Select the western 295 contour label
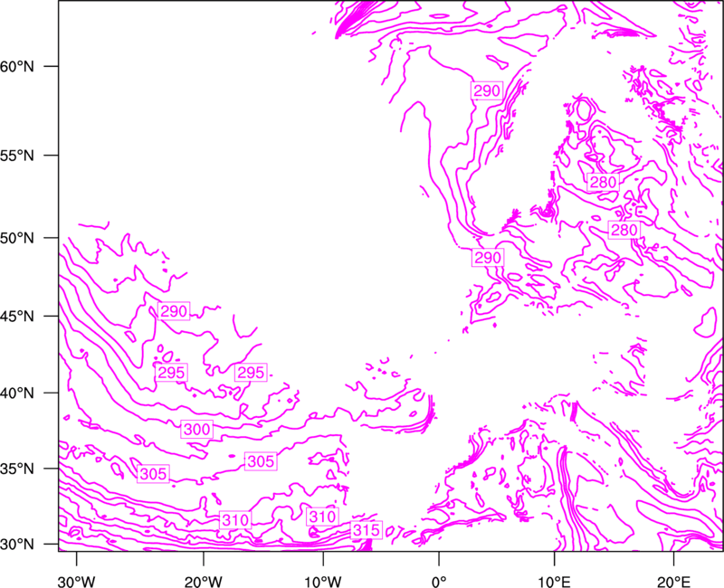The width and height of the screenshot is (724, 588). point(171,373)
